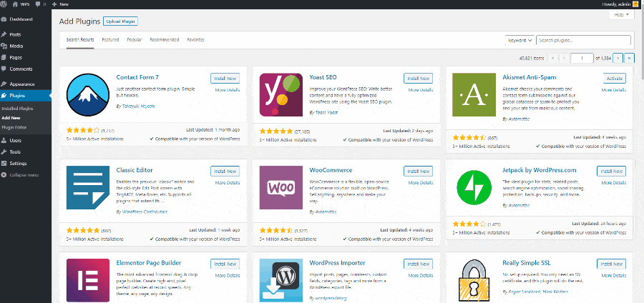Open the Classic Editor title link
This screenshot has height=303, width=644.
[x=135, y=170]
